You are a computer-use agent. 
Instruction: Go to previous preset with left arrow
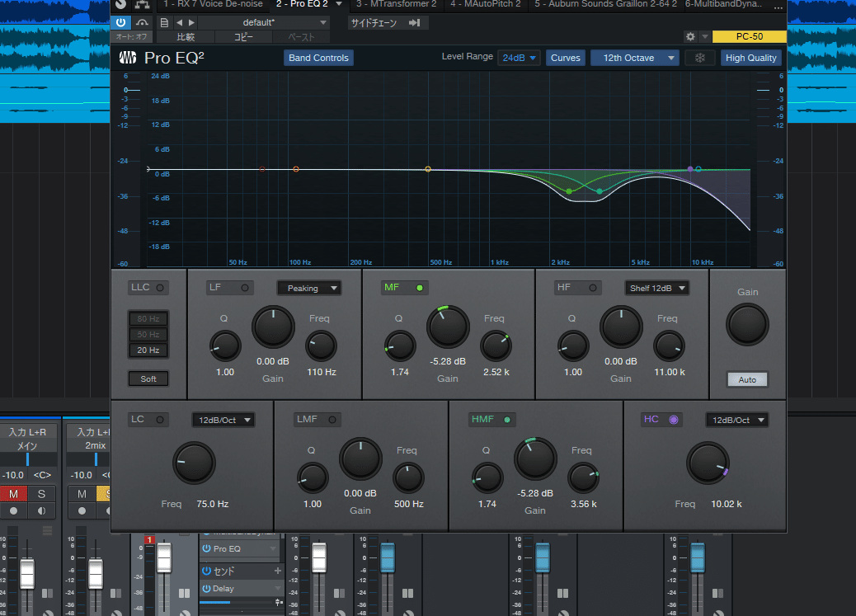[179, 22]
